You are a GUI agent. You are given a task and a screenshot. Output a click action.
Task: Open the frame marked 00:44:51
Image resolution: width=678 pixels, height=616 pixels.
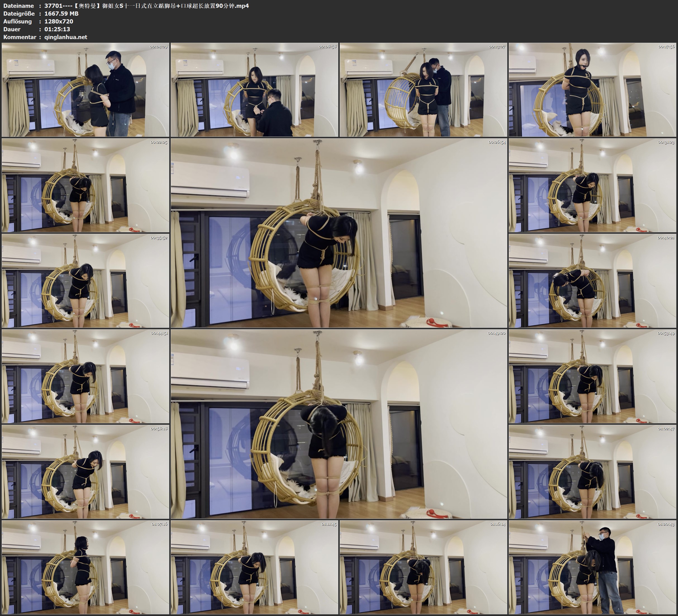coord(85,376)
